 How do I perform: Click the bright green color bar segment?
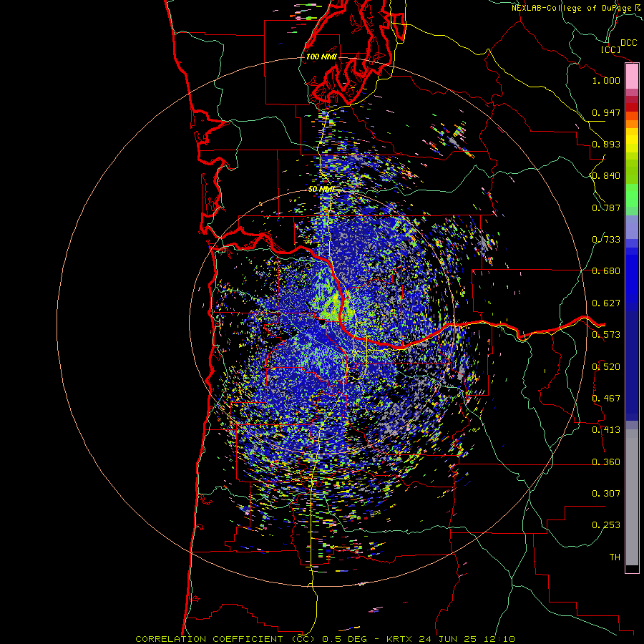coord(632,195)
